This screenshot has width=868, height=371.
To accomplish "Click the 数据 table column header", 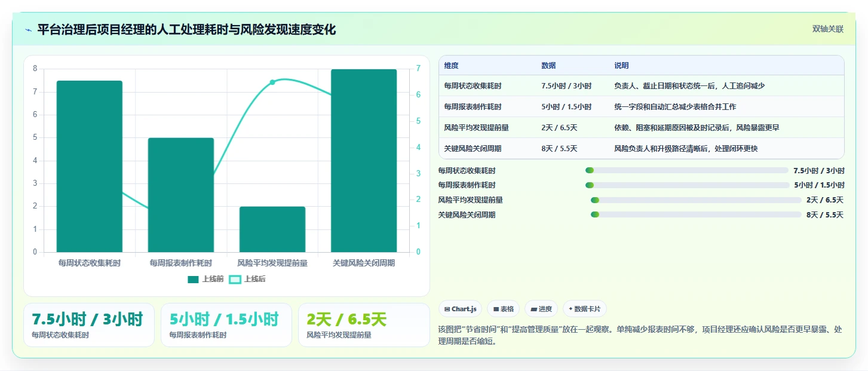I will [x=548, y=66].
